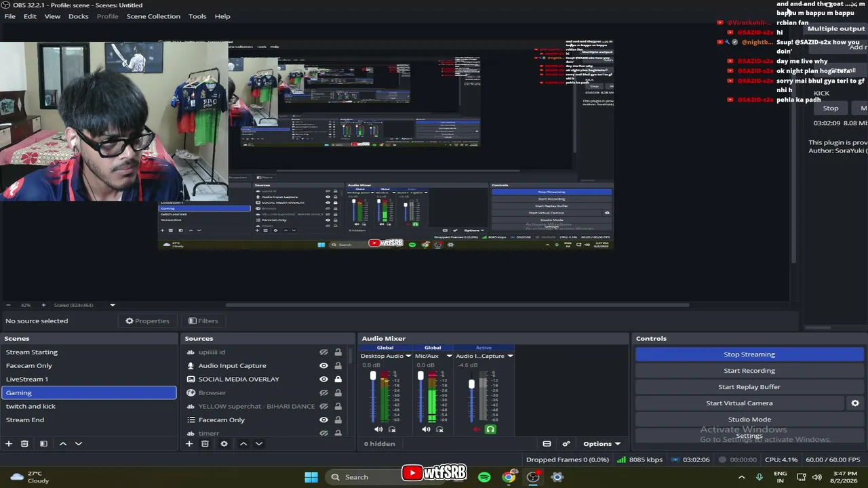868x488 pixels.
Task: Expand Audio Mixer Options dropdown
Action: tap(601, 444)
